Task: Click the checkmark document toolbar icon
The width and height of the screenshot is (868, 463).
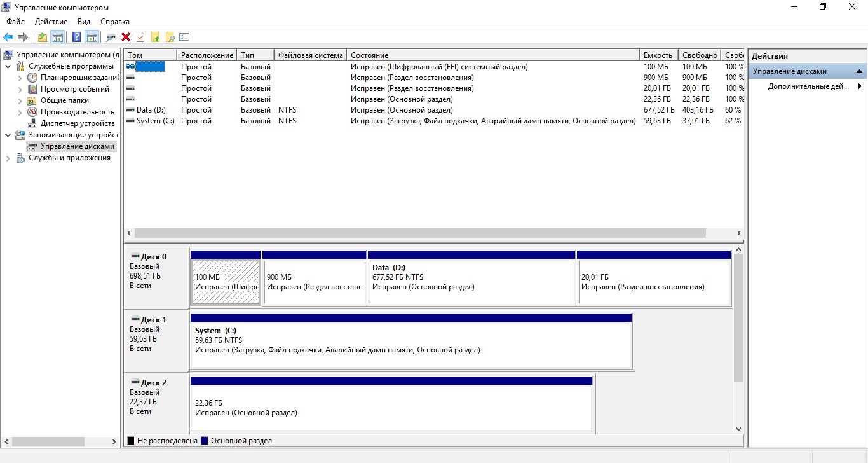Action: [140, 37]
